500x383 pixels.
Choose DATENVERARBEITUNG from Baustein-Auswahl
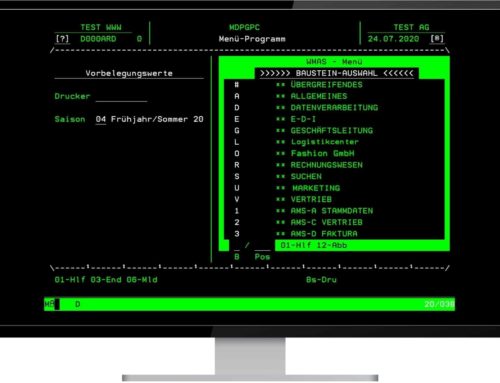pos(334,108)
